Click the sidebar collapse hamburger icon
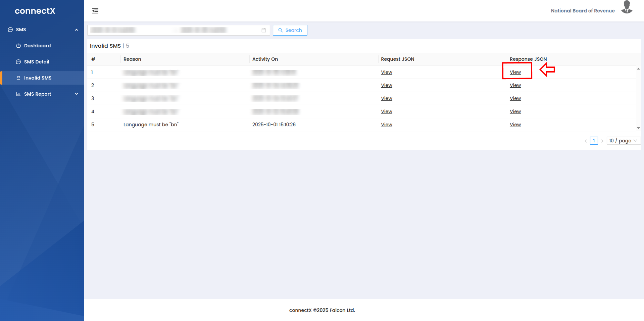 (95, 11)
